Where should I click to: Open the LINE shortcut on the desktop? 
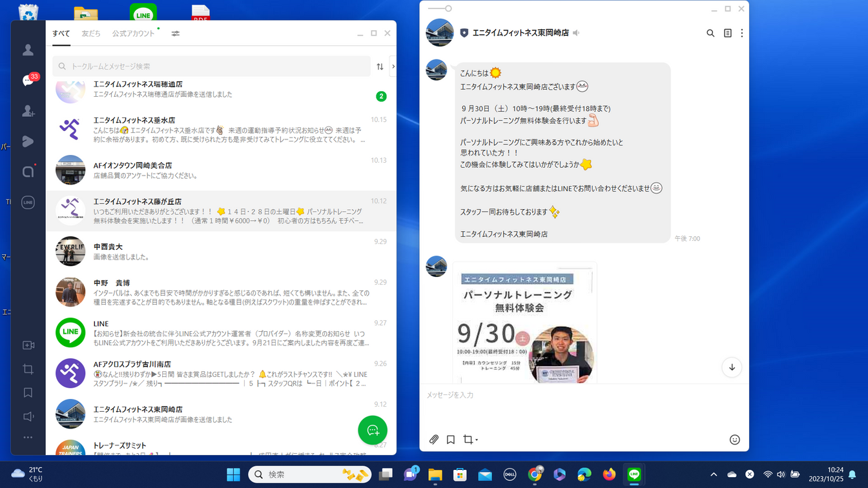click(143, 12)
